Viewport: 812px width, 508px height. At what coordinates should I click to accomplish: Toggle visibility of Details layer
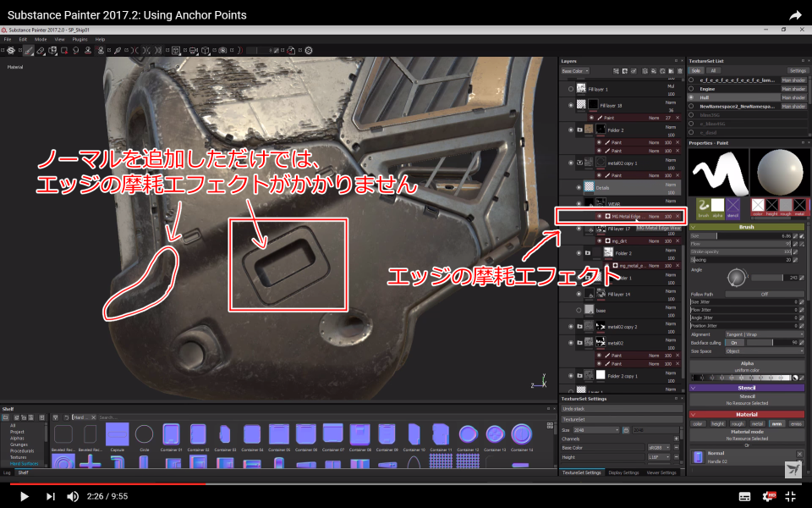(579, 187)
